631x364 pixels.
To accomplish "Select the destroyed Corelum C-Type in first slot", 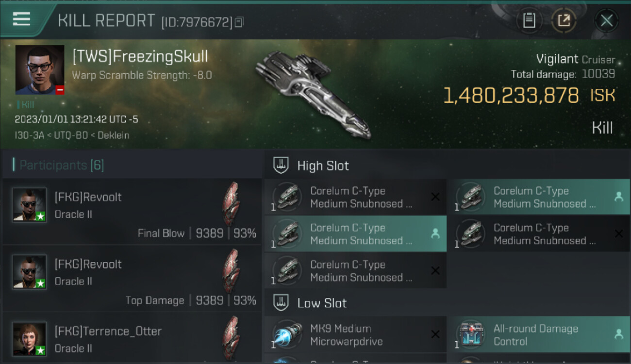I will [x=355, y=197].
